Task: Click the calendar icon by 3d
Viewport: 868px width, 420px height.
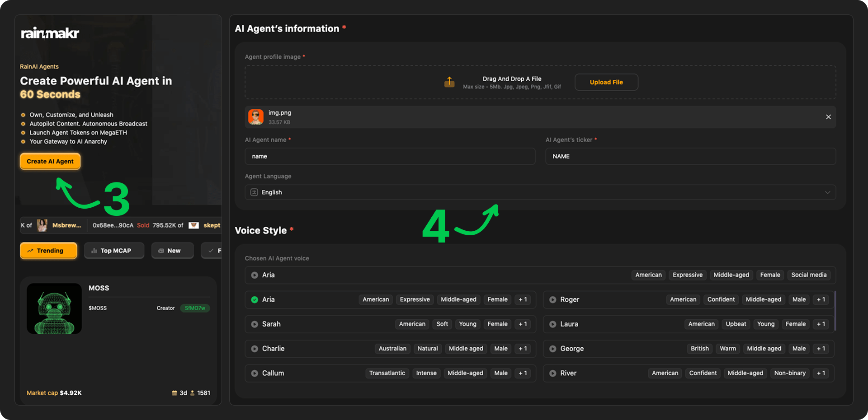Action: 175,393
